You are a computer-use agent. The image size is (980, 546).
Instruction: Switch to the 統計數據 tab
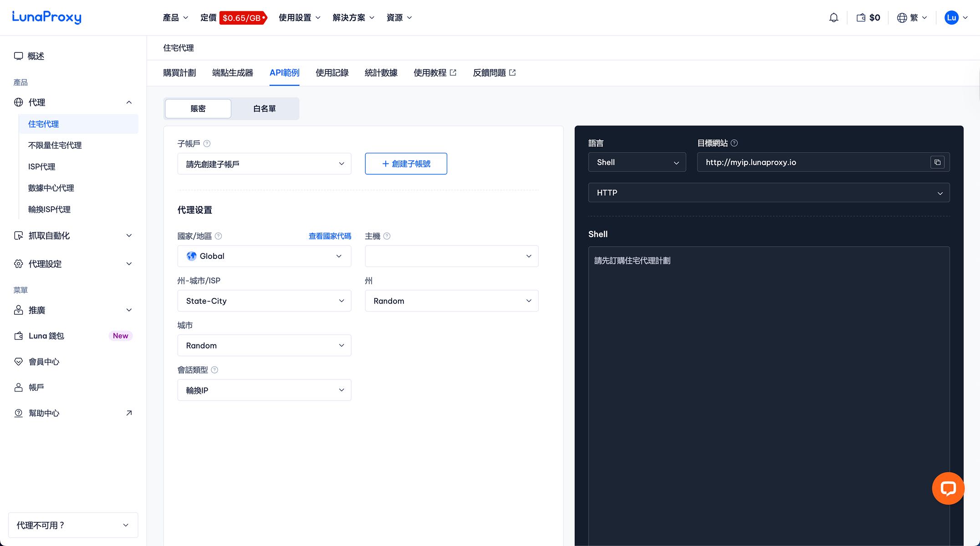pos(381,73)
